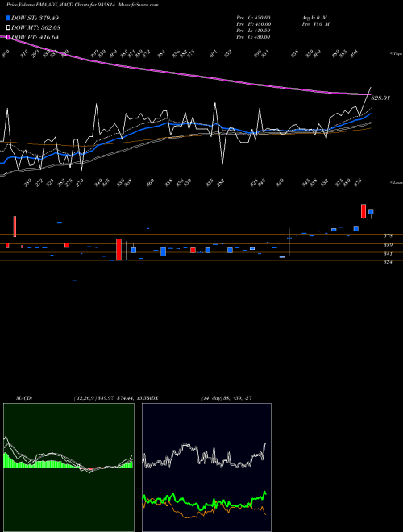Click the 378 price level label
403x532 pixels.
[x=388, y=235]
